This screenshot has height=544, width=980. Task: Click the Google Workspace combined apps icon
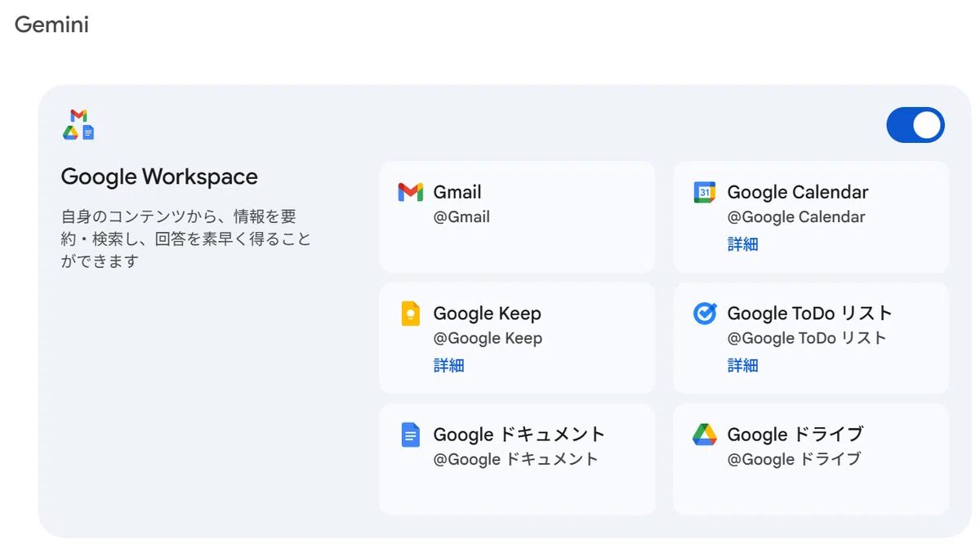pos(78,124)
